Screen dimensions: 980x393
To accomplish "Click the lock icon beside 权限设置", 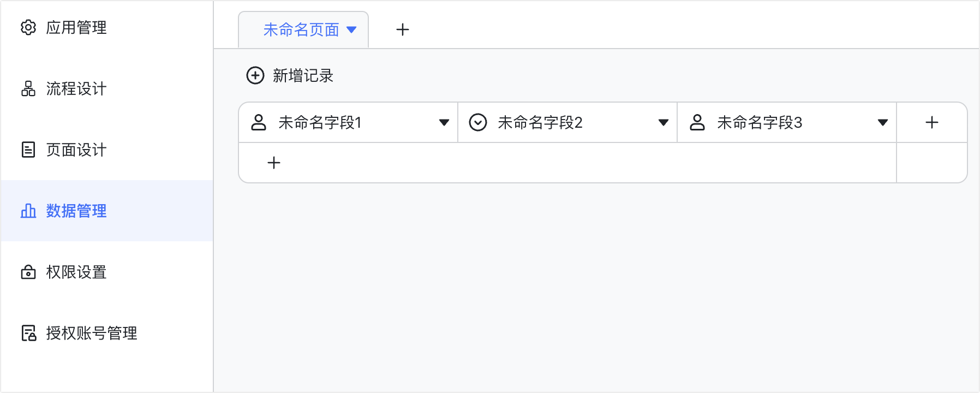I will pyautogui.click(x=28, y=272).
